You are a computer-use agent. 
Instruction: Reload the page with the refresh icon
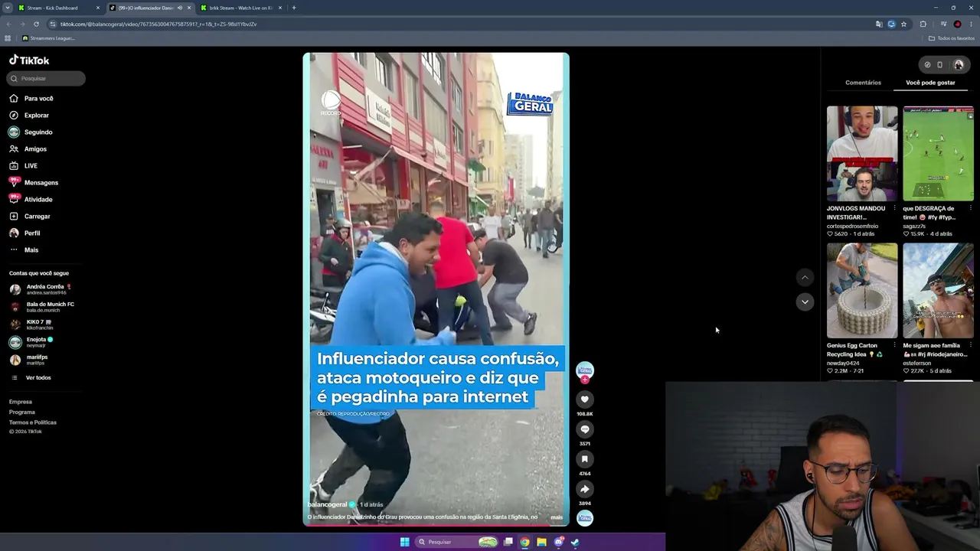pyautogui.click(x=36, y=24)
